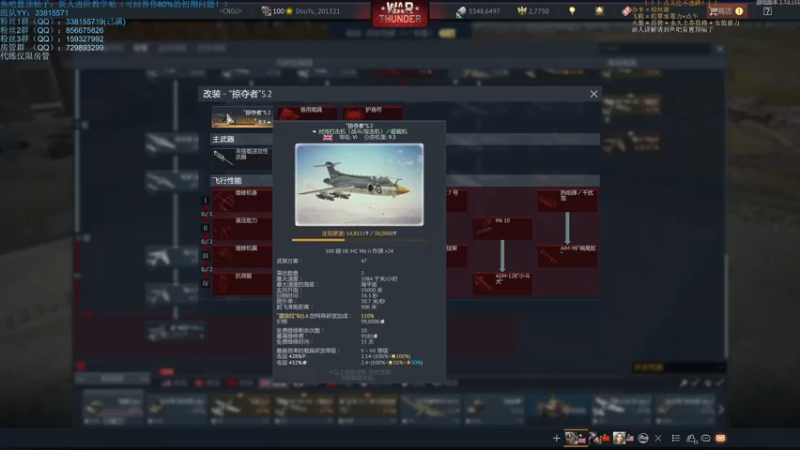The width and height of the screenshot is (800, 450).
Task: Click the red ticket icon in top bar
Action: pos(627,11)
